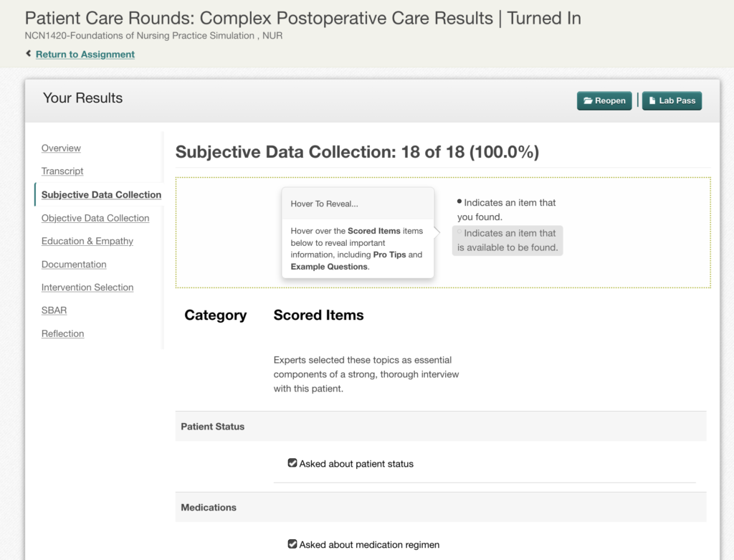
Task: Click the document icon on Lab Pass
Action: coord(652,100)
